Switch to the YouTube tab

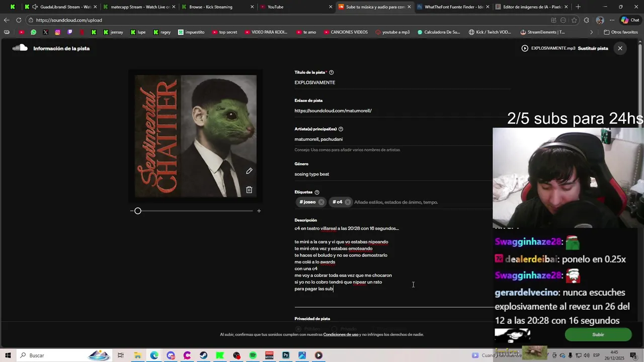pyautogui.click(x=295, y=7)
